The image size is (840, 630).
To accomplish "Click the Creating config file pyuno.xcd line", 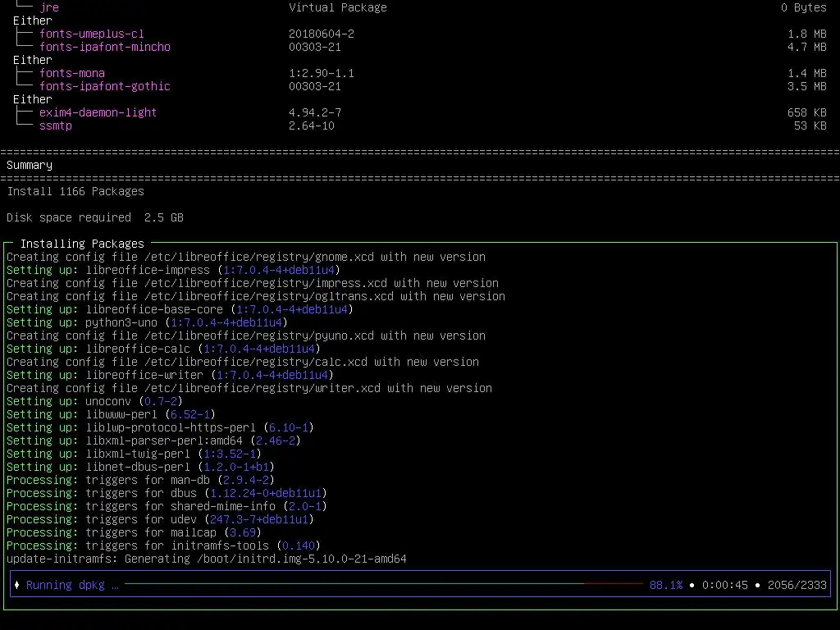I will pyautogui.click(x=246, y=336).
